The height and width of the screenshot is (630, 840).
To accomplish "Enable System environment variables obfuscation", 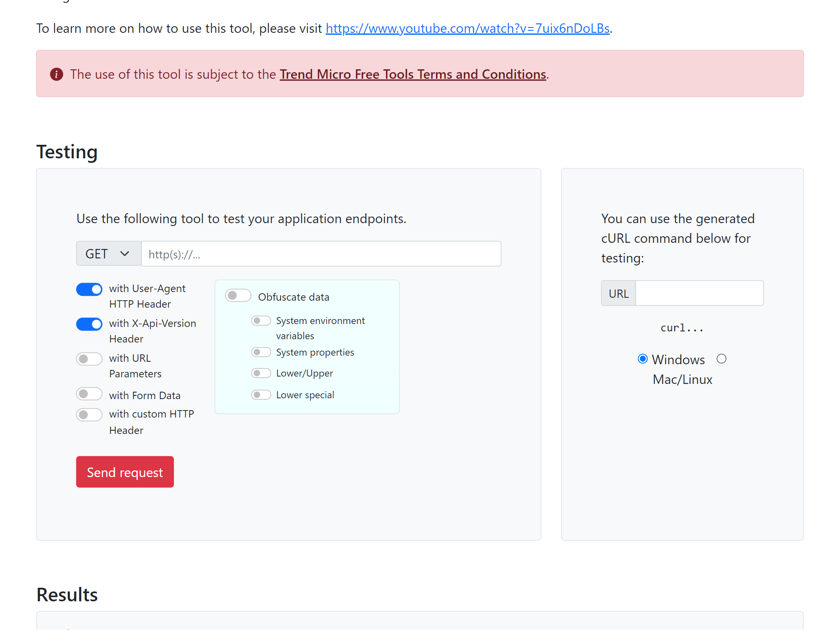I will click(x=261, y=320).
